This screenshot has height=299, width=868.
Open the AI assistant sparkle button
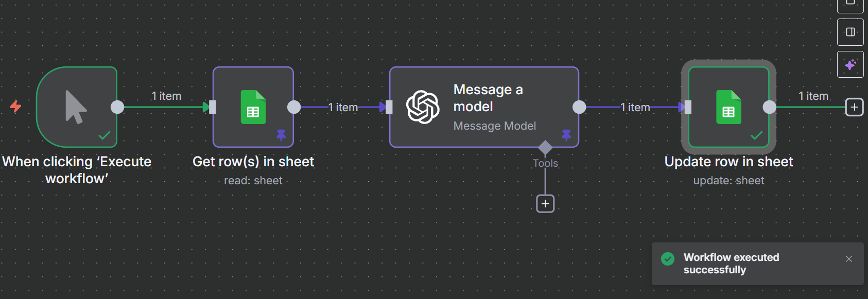coord(850,64)
